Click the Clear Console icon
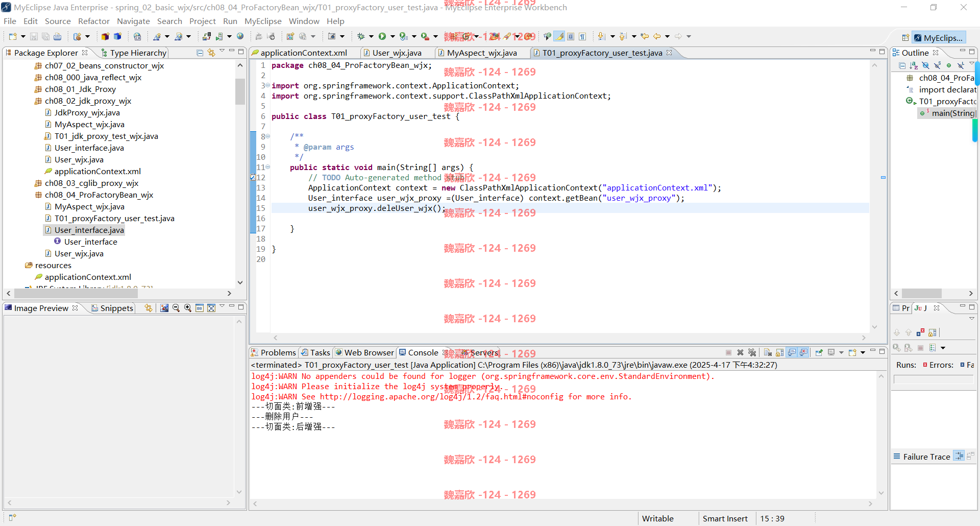980x526 pixels. click(768, 352)
